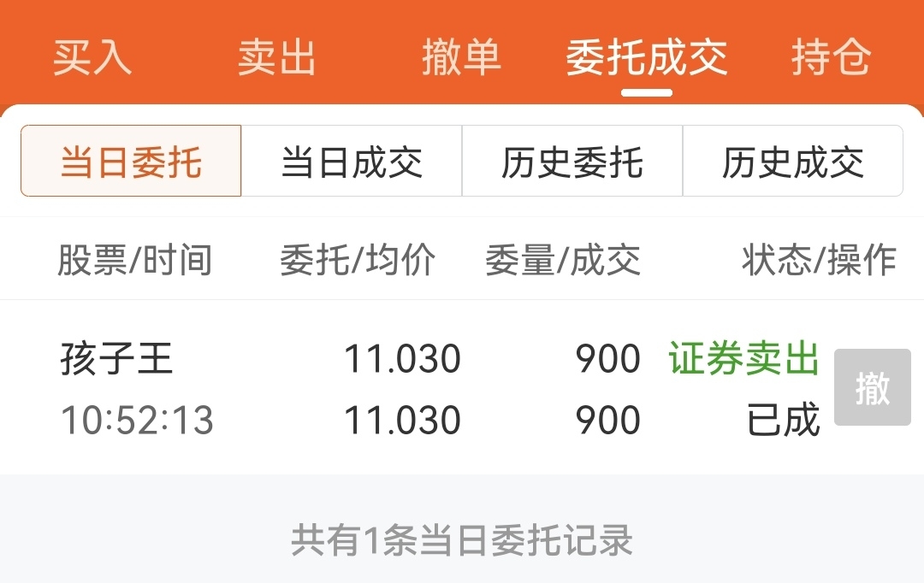Click the 股票/时间 column header
Image resolution: width=924 pixels, height=583 pixels.
pyautogui.click(x=135, y=260)
